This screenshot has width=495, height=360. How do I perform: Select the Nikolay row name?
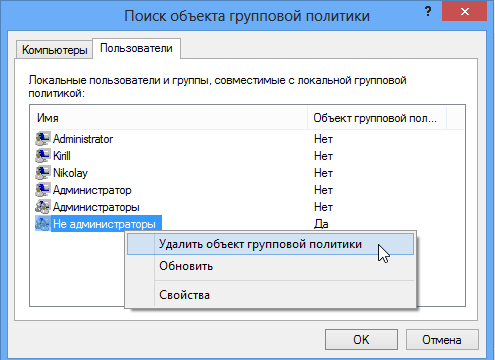point(70,173)
